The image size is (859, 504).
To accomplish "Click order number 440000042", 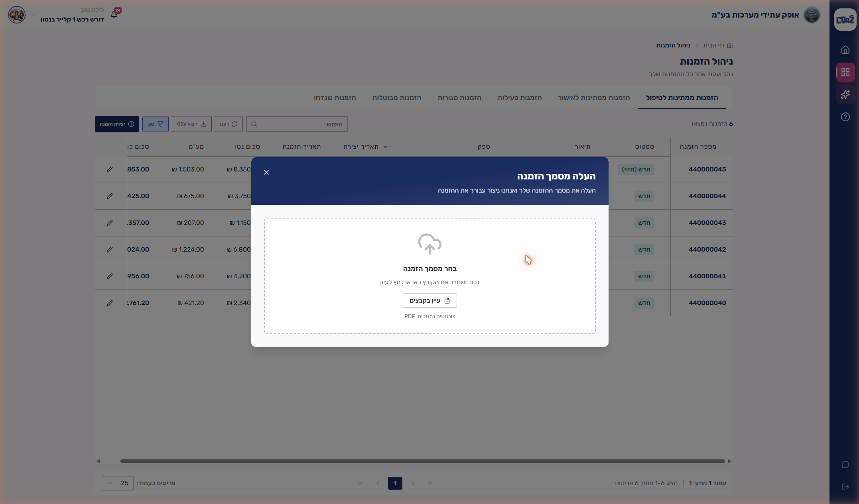I will click(x=707, y=250).
